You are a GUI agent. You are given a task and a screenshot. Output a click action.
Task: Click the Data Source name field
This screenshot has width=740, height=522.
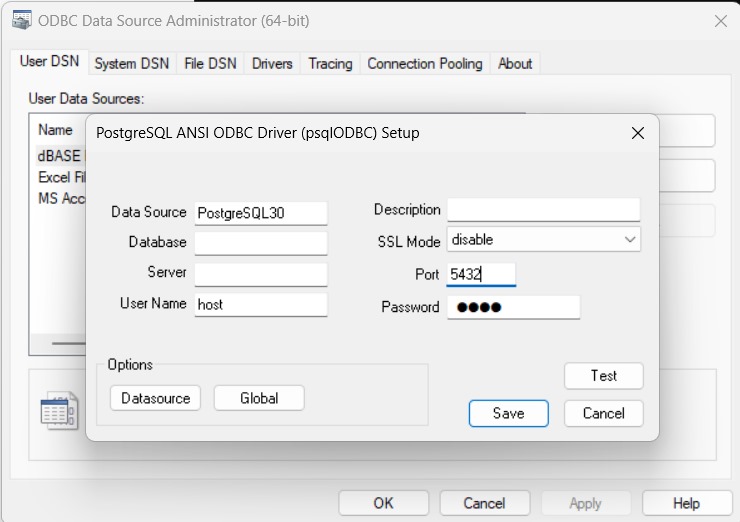pyautogui.click(x=261, y=213)
